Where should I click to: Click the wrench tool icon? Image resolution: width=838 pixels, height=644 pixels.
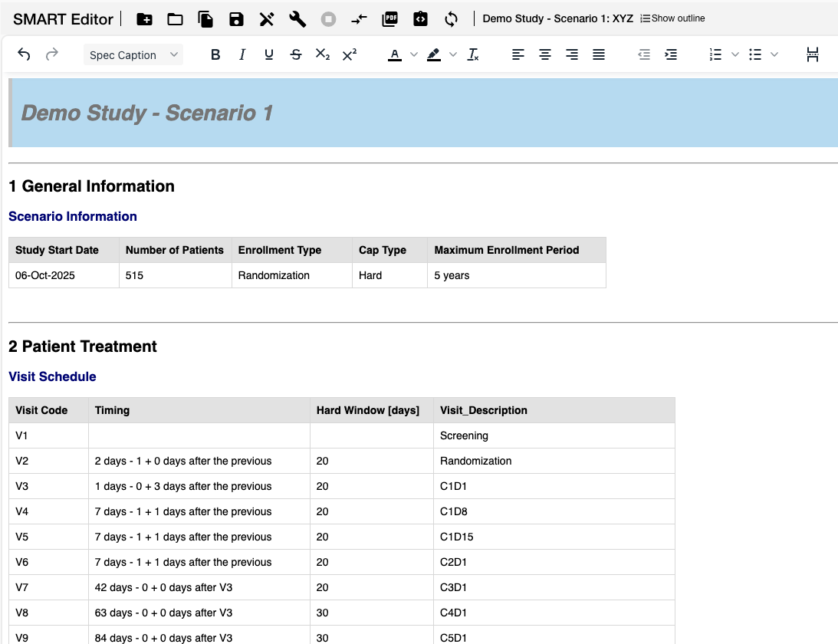(x=297, y=19)
